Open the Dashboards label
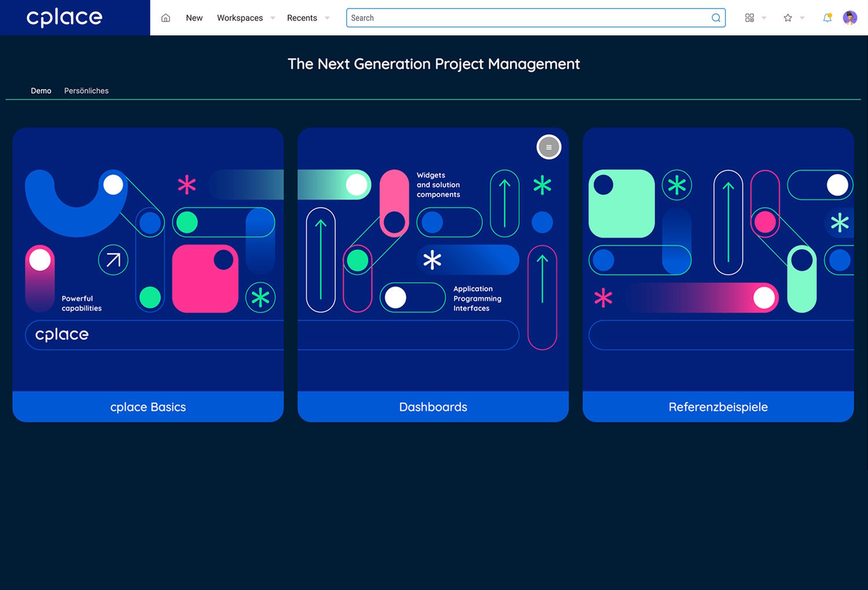868x590 pixels. click(x=433, y=407)
